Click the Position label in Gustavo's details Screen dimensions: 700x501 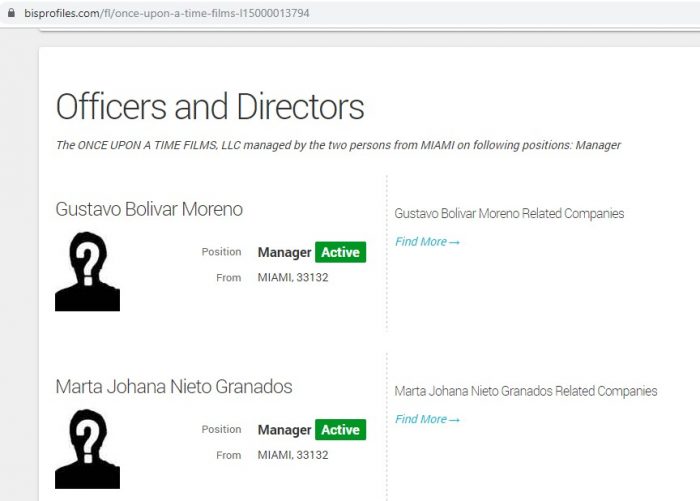coord(221,252)
